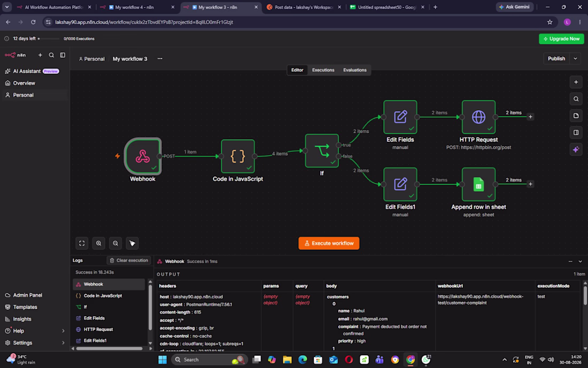This screenshot has width=588, height=368.
Task: Open the canvas node search icon
Action: point(576,99)
